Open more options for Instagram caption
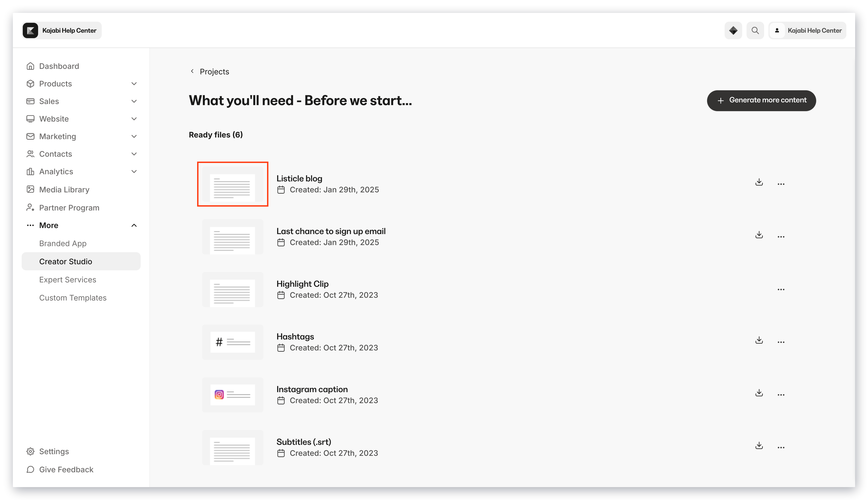Image resolution: width=868 pixels, height=500 pixels. (x=781, y=395)
